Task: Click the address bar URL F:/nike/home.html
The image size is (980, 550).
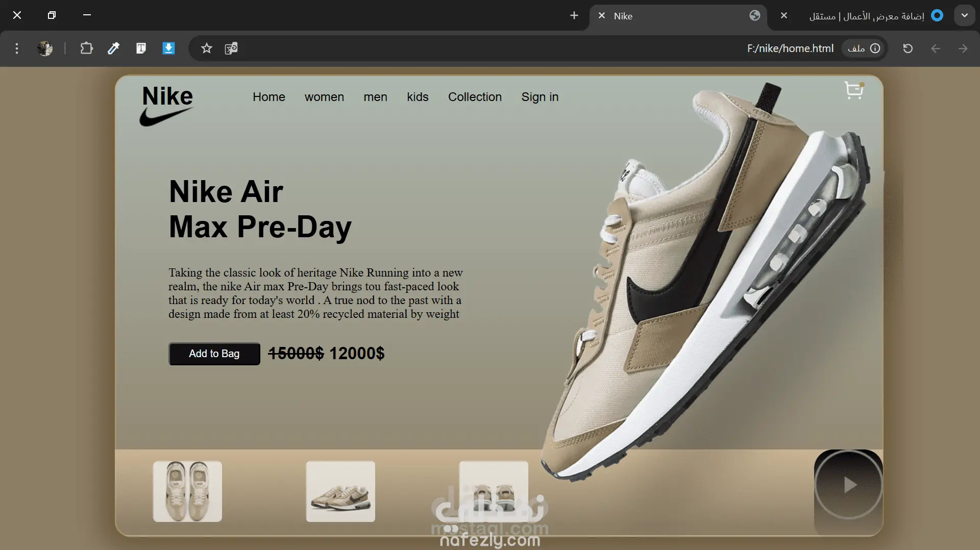Action: tap(790, 48)
